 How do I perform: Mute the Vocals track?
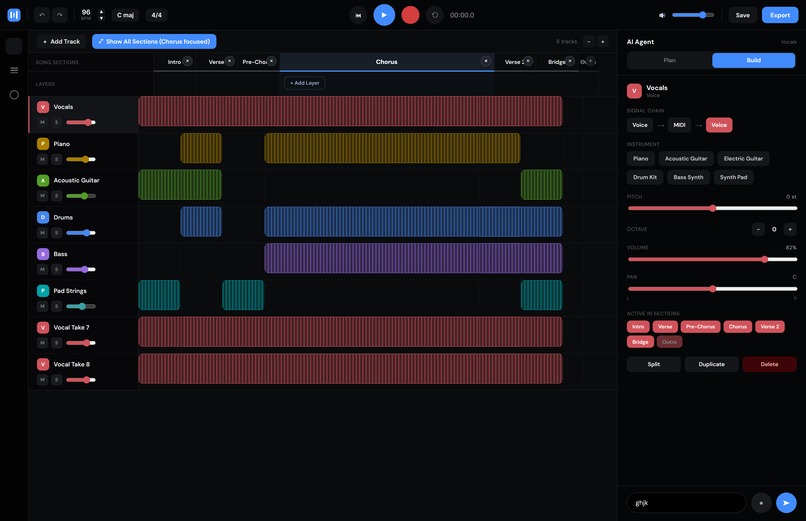pyautogui.click(x=43, y=122)
